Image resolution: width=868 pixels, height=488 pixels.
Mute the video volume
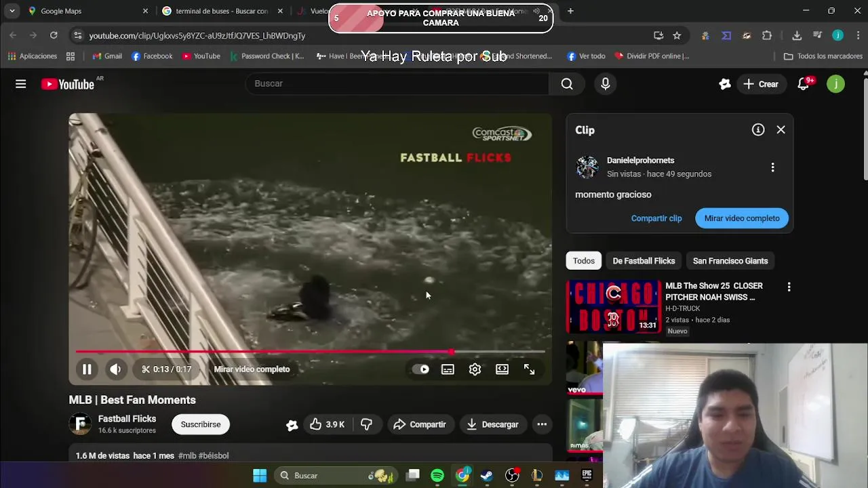click(115, 369)
